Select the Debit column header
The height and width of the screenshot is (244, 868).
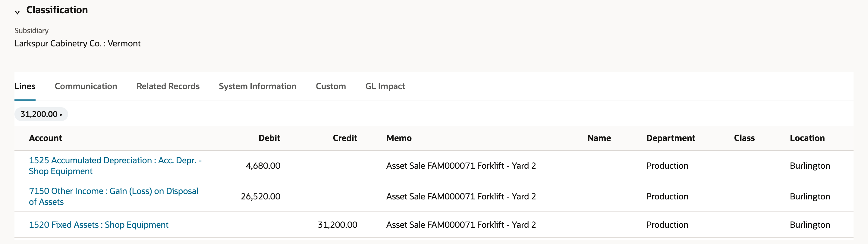(x=269, y=138)
